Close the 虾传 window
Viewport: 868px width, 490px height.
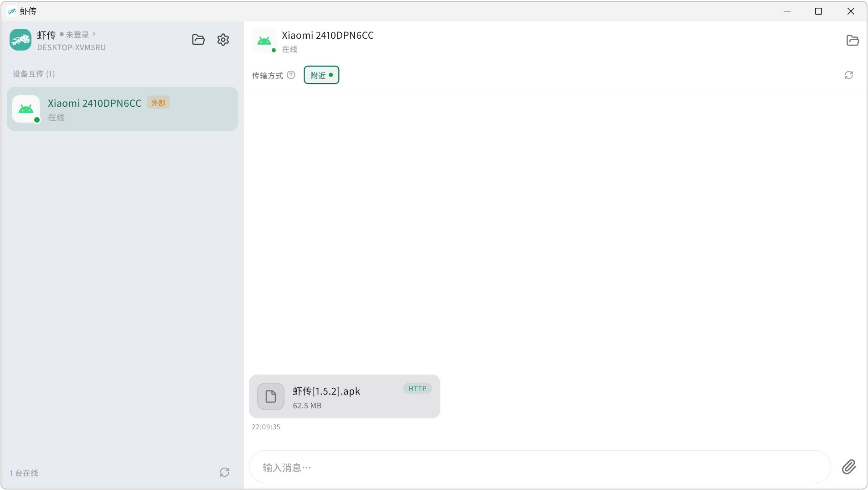coord(851,11)
